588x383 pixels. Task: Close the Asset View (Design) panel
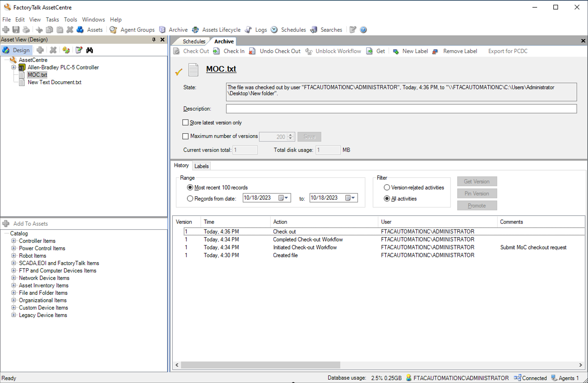(162, 40)
